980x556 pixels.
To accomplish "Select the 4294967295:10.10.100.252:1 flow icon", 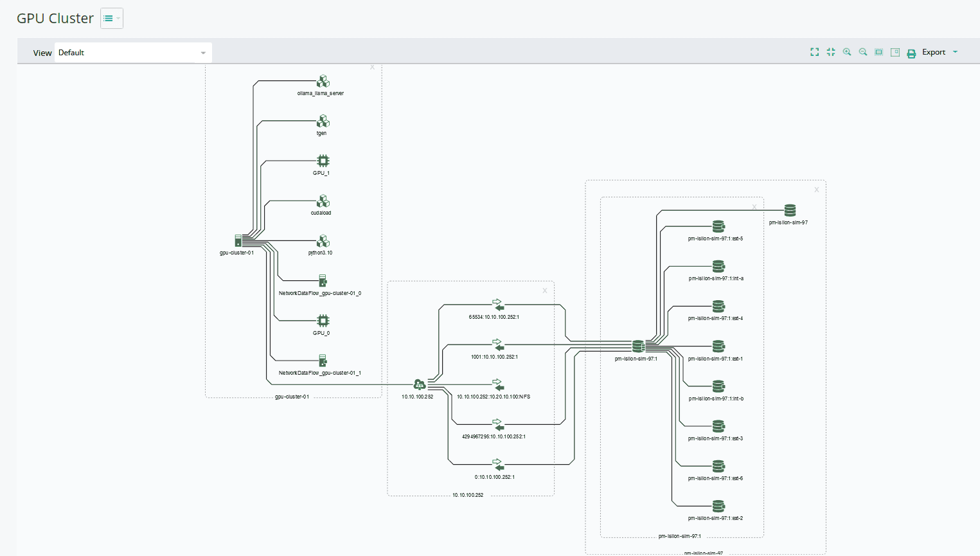I will click(x=497, y=424).
